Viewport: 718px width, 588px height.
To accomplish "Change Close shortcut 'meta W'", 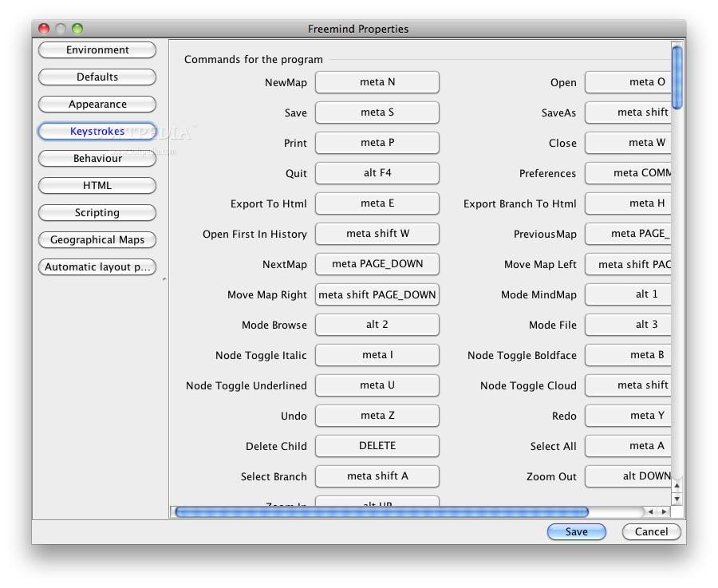I will pos(629,143).
